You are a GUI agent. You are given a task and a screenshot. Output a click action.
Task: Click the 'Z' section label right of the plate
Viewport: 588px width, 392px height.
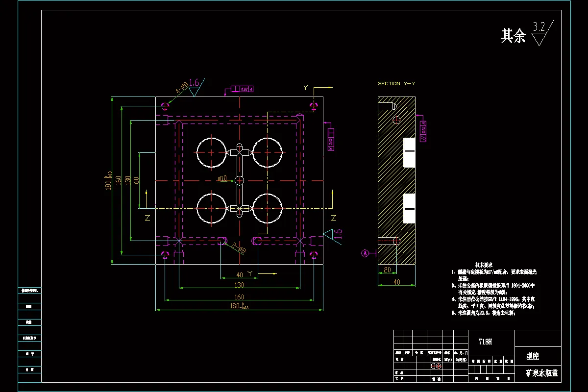[333, 217]
